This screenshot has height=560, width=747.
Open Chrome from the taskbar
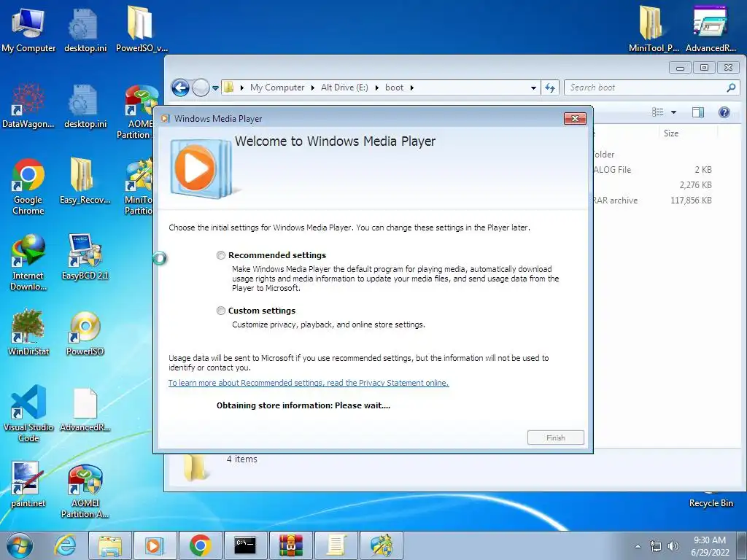click(x=200, y=545)
